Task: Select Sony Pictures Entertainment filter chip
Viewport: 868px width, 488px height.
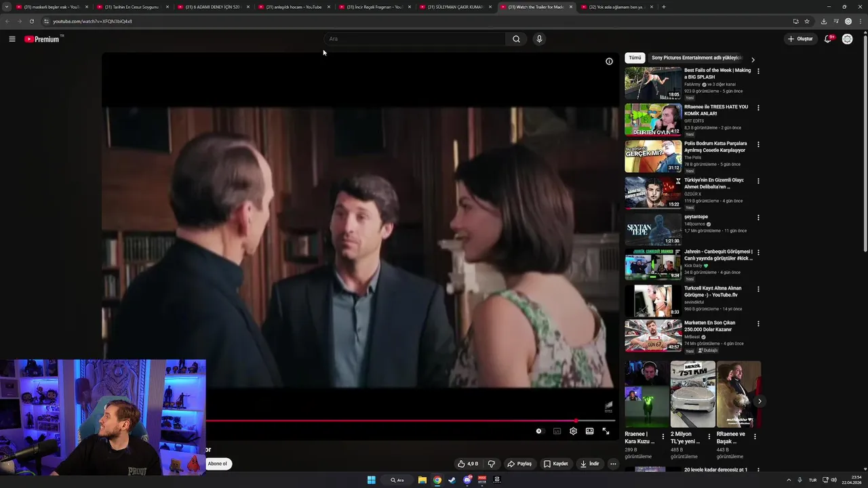Action: tap(696, 58)
